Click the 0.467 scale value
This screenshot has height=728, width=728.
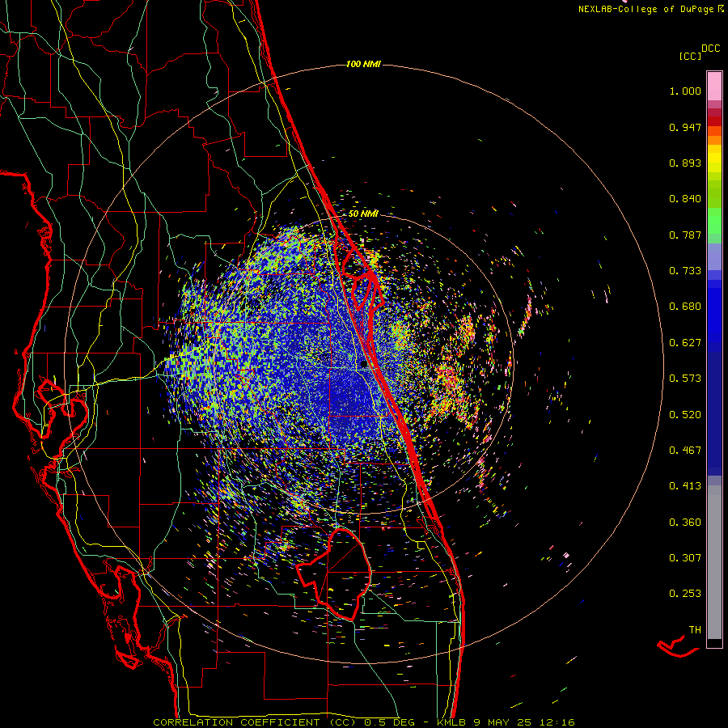click(x=685, y=451)
